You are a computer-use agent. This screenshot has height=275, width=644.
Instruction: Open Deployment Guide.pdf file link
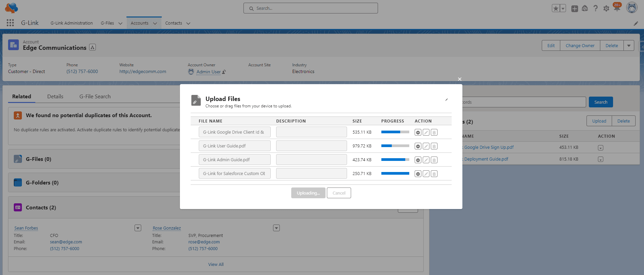click(486, 159)
